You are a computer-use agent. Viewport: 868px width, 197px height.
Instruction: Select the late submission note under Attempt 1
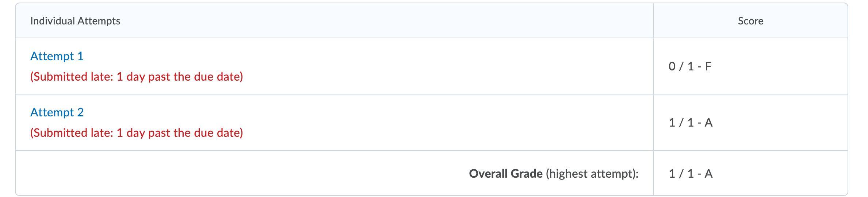(137, 77)
